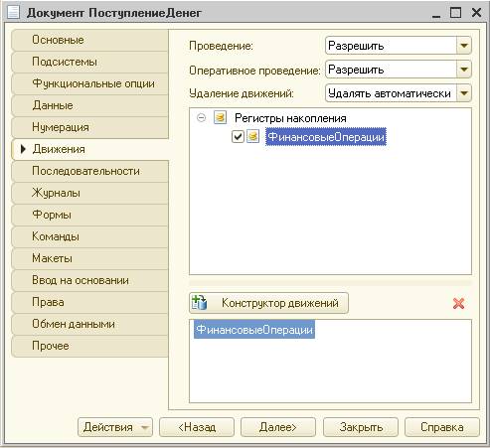Click the <Назад button
490x448 pixels.
(197, 427)
